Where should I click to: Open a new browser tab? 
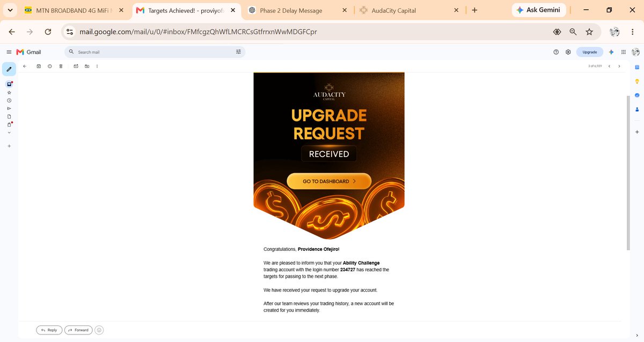click(475, 10)
